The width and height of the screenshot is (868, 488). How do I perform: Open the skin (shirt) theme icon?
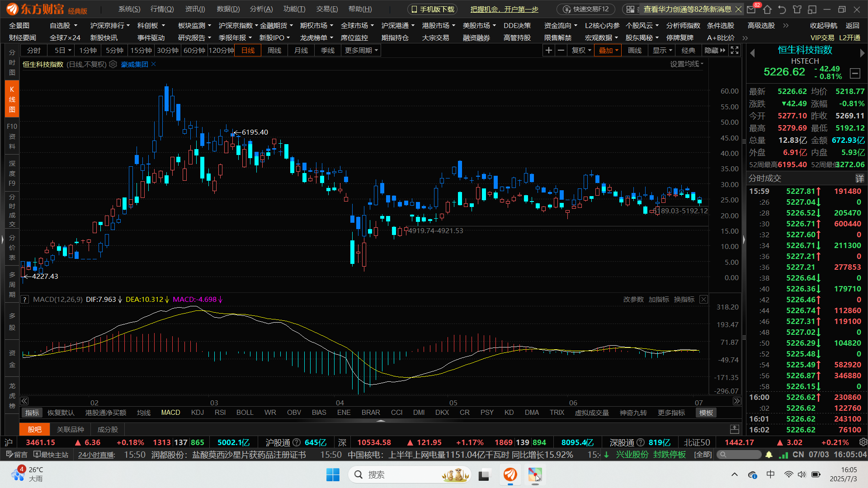coord(797,9)
